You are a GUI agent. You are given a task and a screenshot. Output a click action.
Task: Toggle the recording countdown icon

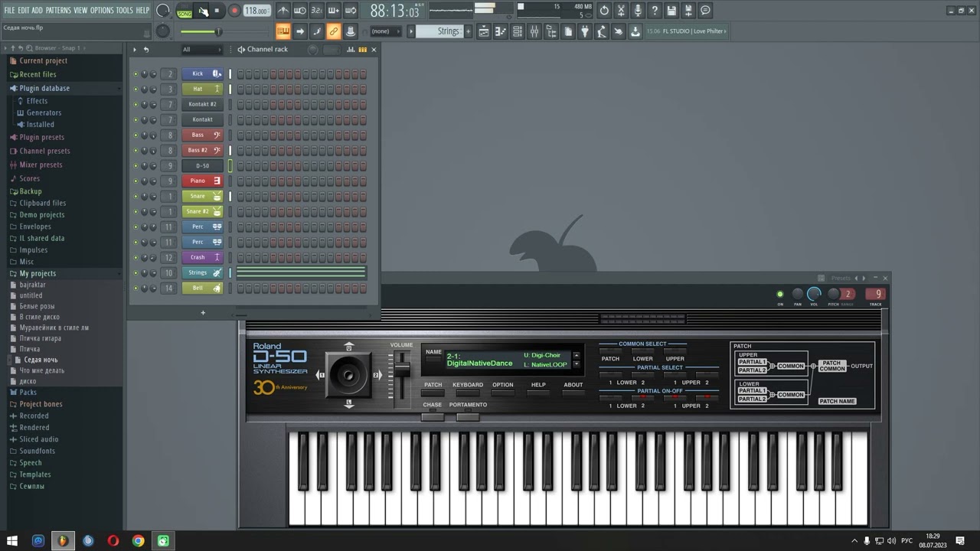[317, 11]
